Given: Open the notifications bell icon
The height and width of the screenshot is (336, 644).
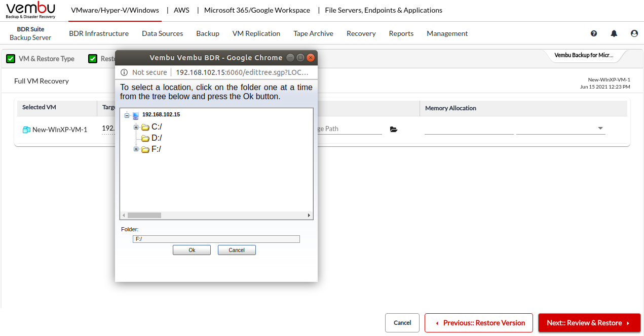Looking at the screenshot, I should 614,33.
